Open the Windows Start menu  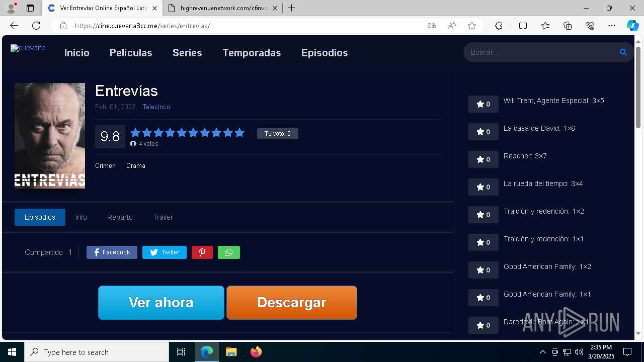pyautogui.click(x=12, y=352)
